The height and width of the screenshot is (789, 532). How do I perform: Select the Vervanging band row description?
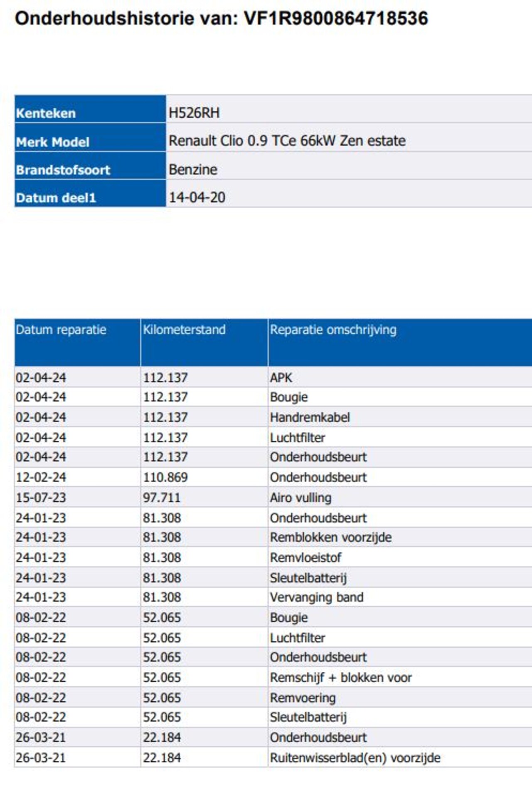point(317,597)
